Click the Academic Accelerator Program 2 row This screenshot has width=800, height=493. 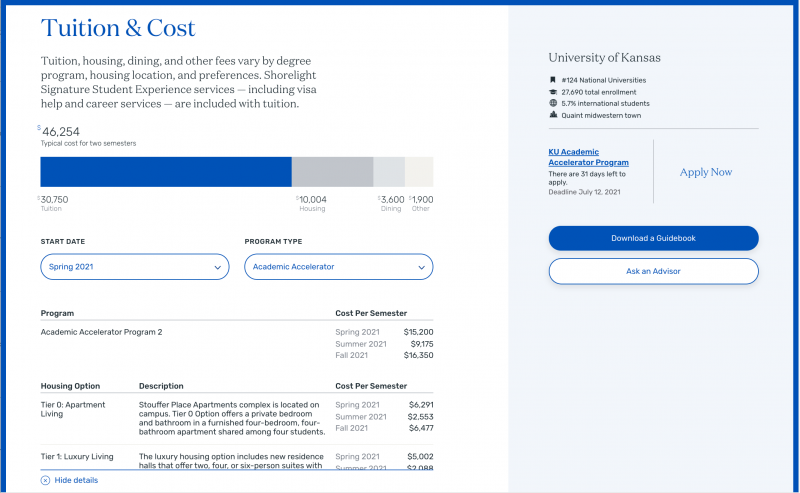pyautogui.click(x=101, y=331)
